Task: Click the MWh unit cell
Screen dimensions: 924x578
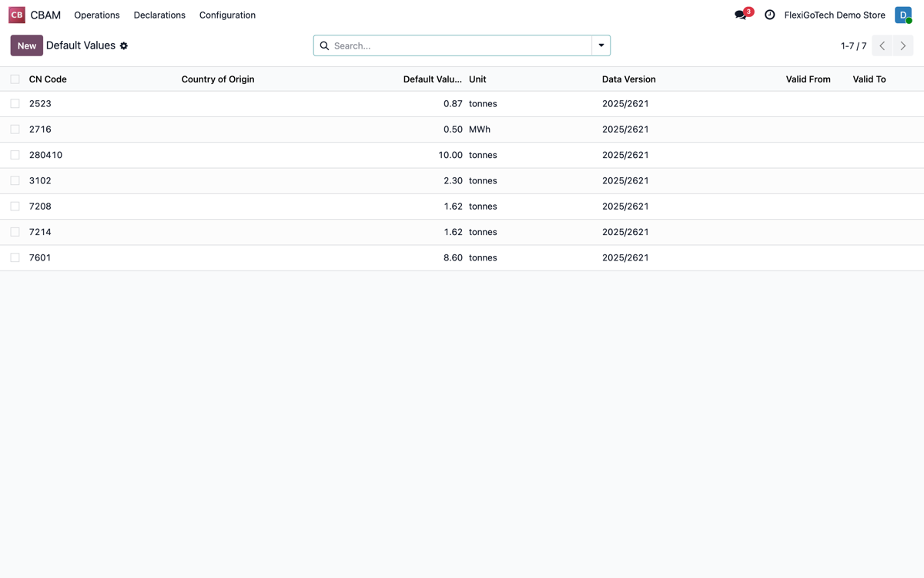Action: coord(480,129)
